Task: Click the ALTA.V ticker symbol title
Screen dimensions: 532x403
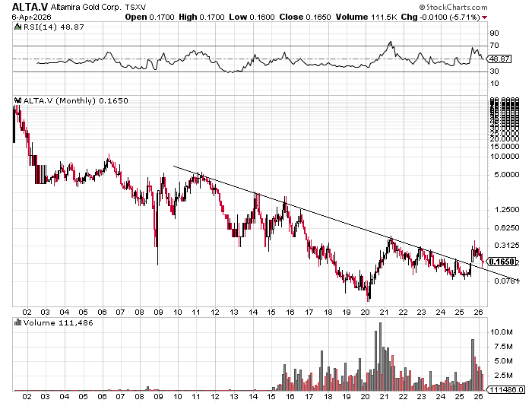Action: pyautogui.click(x=30, y=7)
